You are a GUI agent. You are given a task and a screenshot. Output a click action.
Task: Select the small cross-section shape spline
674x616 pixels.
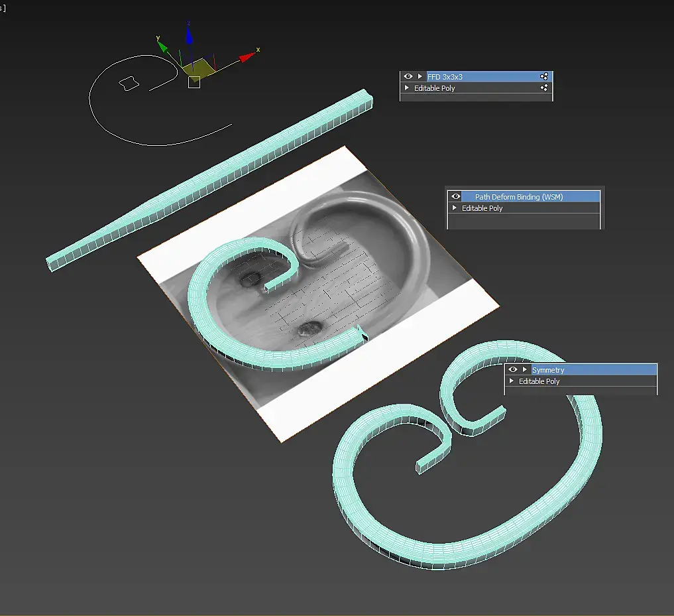(x=129, y=84)
